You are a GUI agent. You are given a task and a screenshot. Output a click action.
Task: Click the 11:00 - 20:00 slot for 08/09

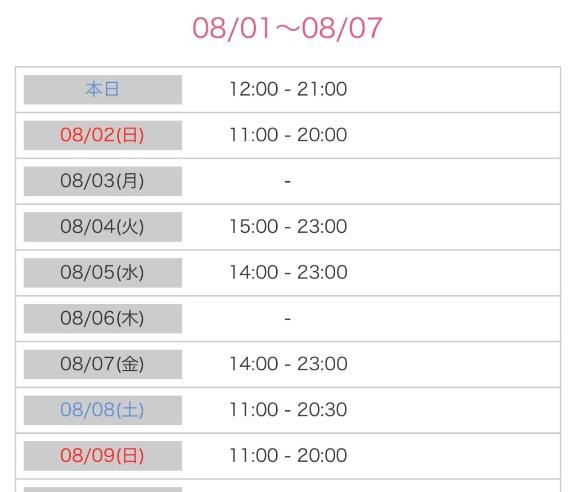[x=288, y=455]
